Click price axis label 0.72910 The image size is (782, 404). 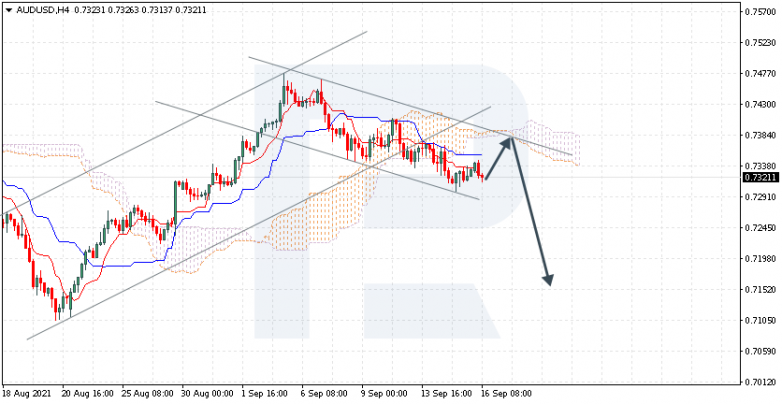click(x=761, y=198)
